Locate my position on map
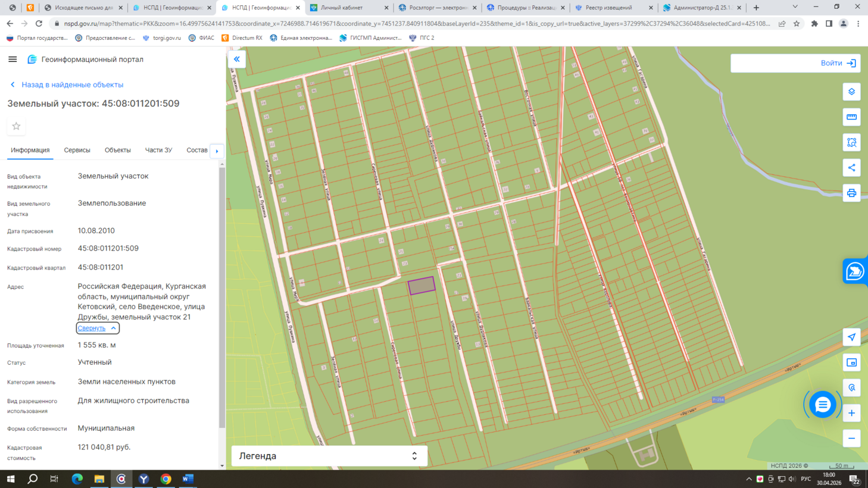This screenshot has width=868, height=488. click(851, 337)
